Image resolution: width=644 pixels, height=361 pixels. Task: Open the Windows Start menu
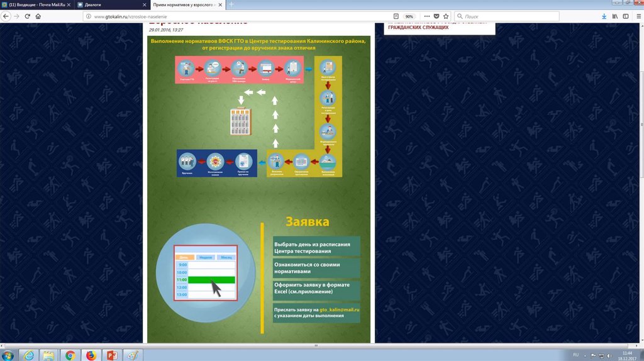8,355
